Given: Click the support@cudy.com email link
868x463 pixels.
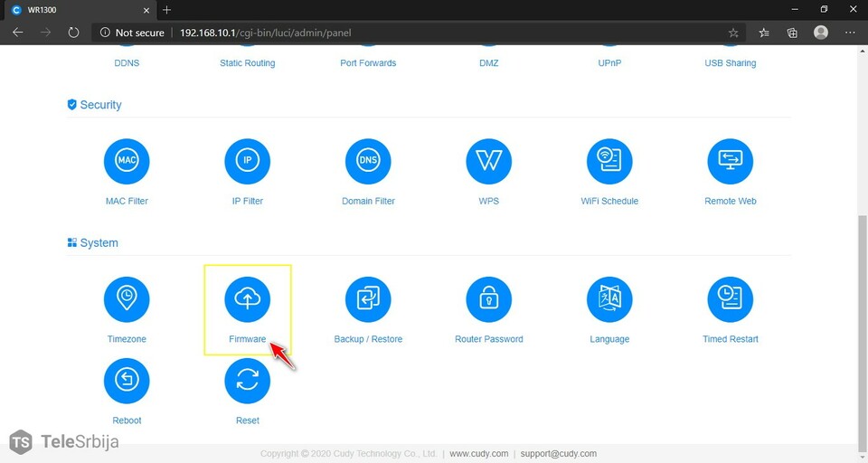Looking at the screenshot, I should (559, 454).
